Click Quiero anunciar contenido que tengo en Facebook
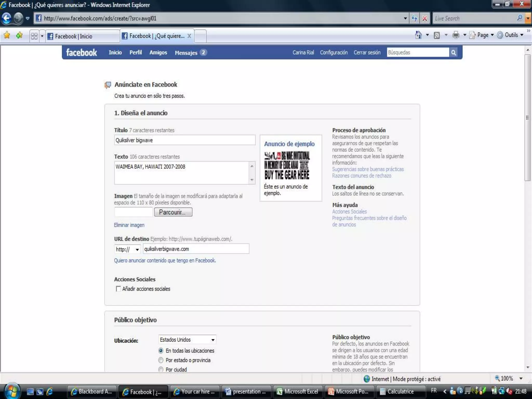 [165, 260]
